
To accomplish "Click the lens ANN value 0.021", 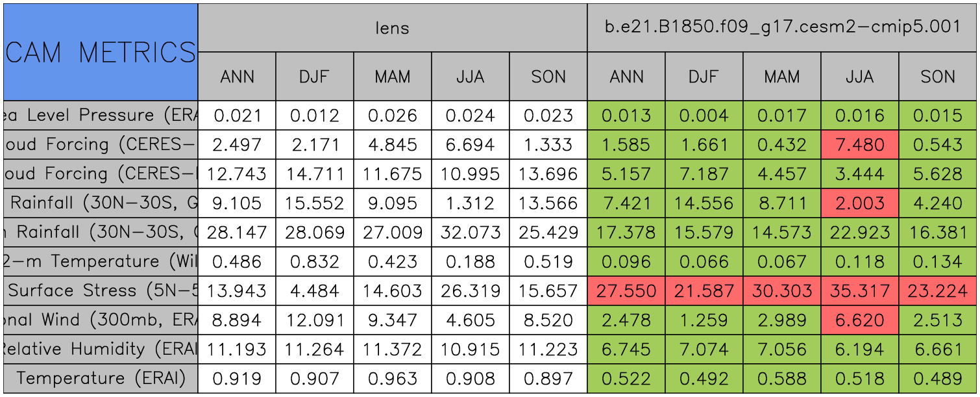I will pos(237,116).
